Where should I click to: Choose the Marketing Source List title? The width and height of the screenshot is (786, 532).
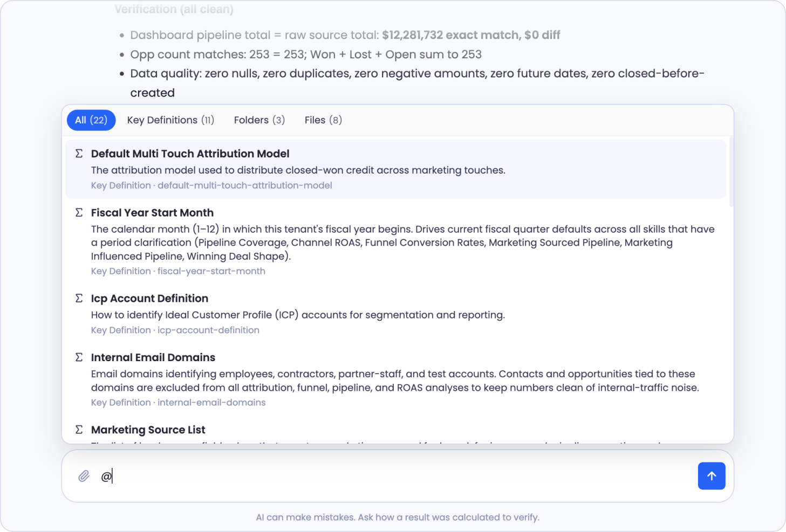pos(148,430)
